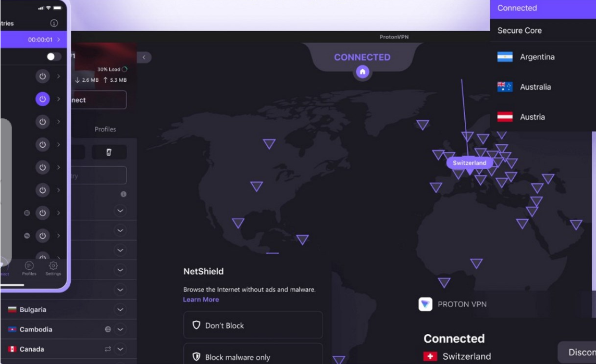Click the ProtonVPN window title

pos(394,37)
